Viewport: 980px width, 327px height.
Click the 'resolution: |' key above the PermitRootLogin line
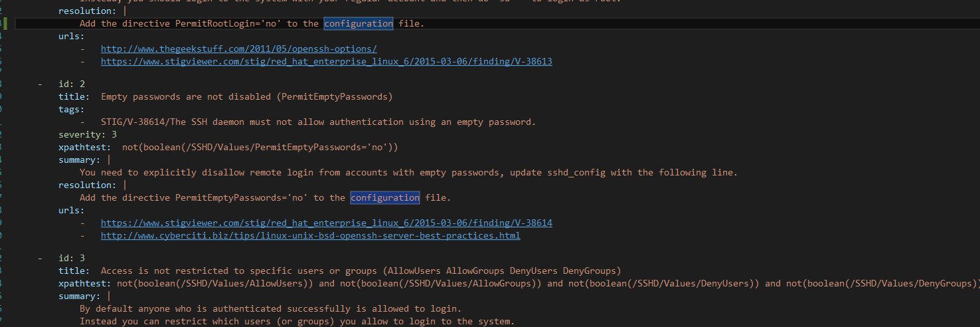coord(93,11)
